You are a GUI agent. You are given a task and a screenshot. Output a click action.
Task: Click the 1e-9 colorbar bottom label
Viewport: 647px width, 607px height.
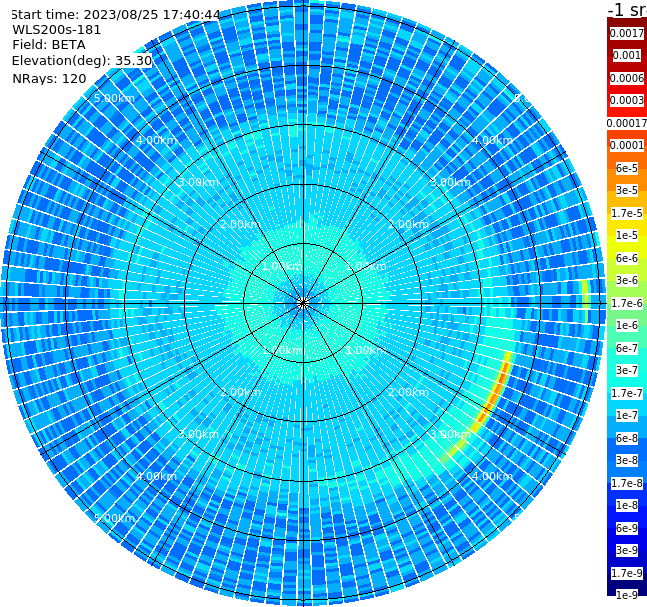coord(627,595)
